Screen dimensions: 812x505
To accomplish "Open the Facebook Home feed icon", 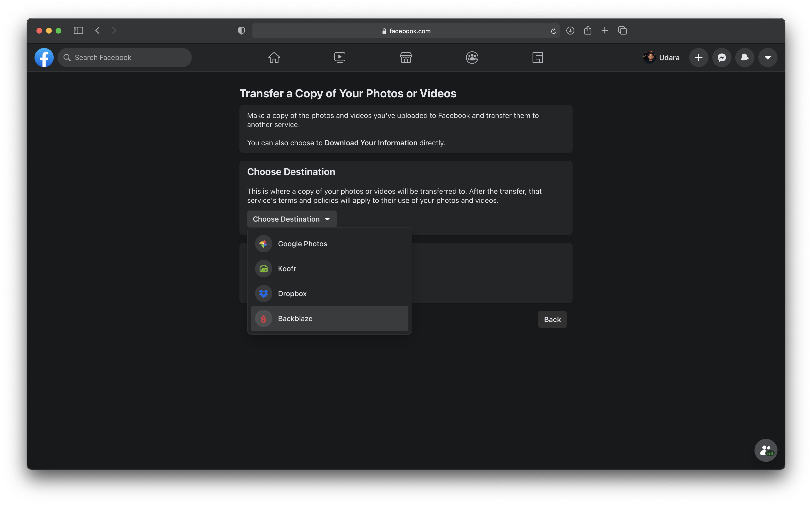I will (x=274, y=58).
